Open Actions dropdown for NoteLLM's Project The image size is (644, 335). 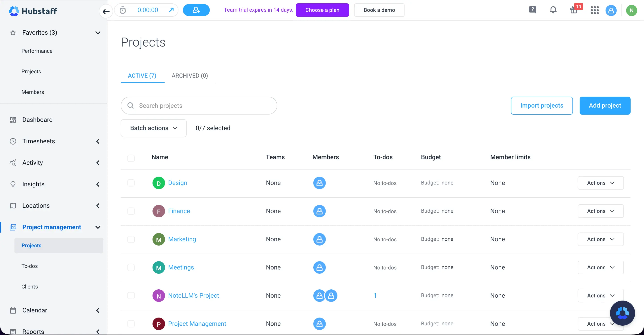pyautogui.click(x=600, y=296)
